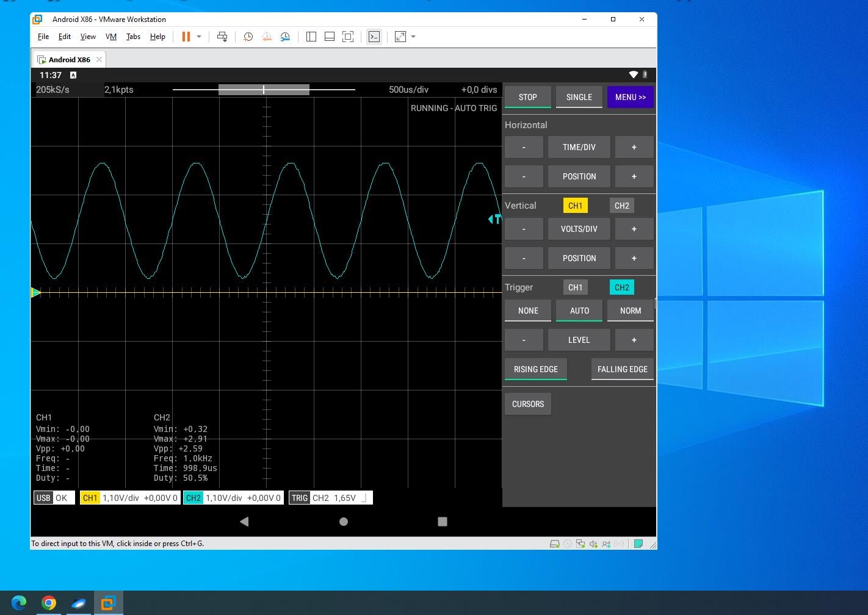Viewport: 868px width, 615px height.
Task: Increase VOLTS/DIV with plus button
Action: tap(634, 229)
